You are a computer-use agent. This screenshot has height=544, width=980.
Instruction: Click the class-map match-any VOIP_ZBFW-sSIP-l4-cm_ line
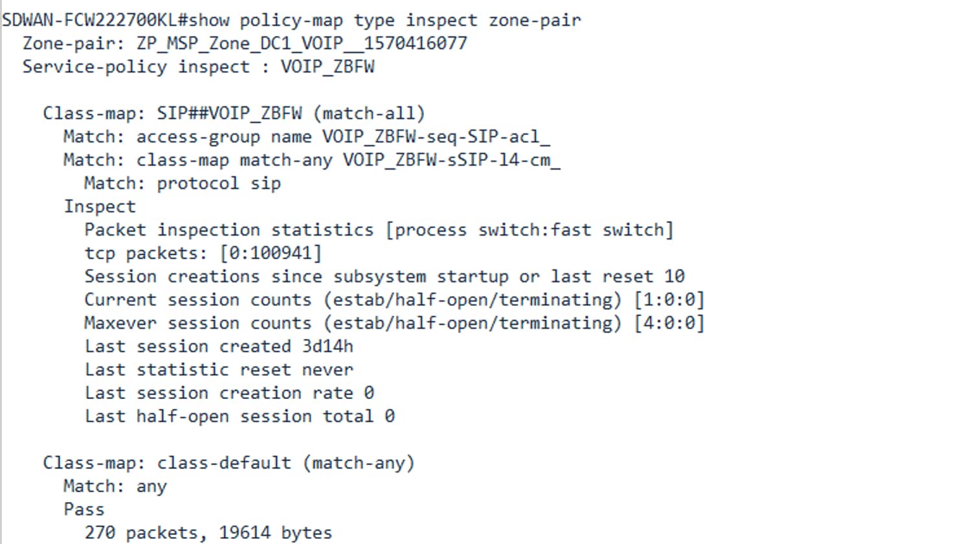[311, 160]
